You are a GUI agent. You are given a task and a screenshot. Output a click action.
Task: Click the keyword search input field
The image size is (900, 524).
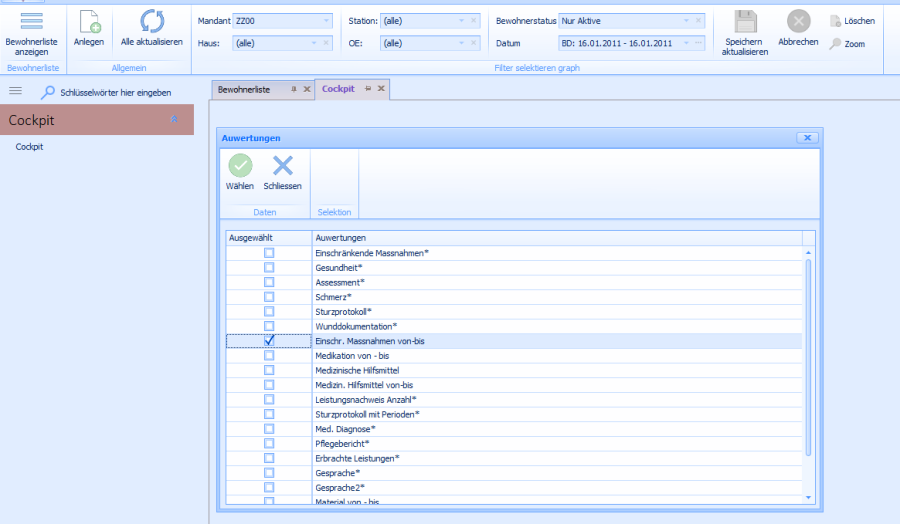click(115, 92)
